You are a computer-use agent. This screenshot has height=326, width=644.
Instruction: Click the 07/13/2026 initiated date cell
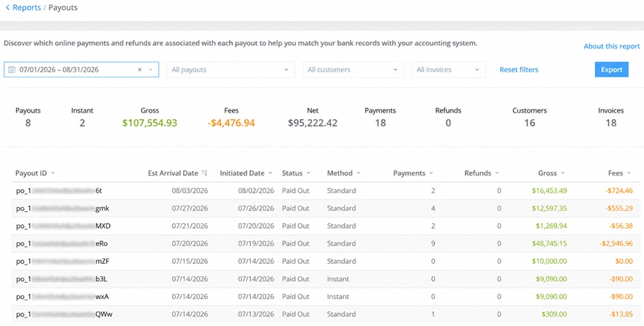pos(256,314)
